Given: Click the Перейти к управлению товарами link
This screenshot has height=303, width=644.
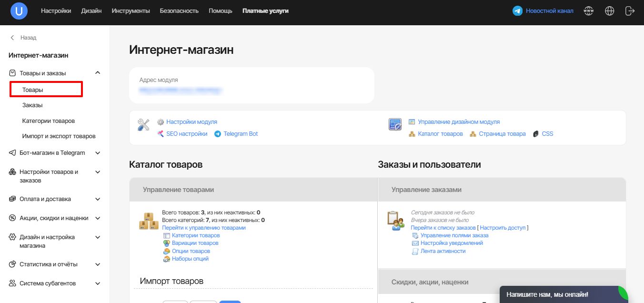Looking at the screenshot, I should pos(204,228).
